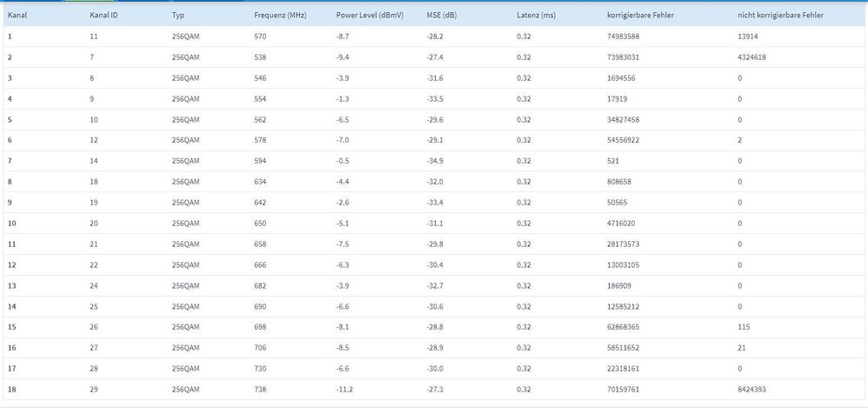Select power level -1.3
The width and height of the screenshot is (868, 408).
coord(344,98)
